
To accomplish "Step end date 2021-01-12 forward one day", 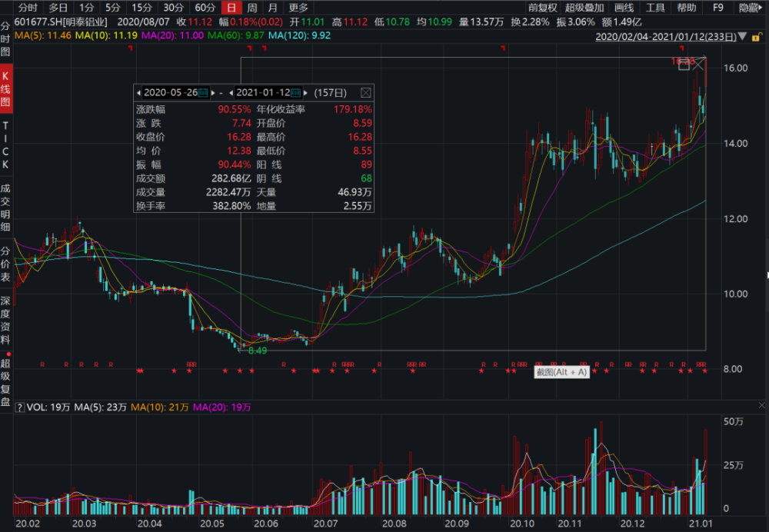I will click(x=305, y=93).
